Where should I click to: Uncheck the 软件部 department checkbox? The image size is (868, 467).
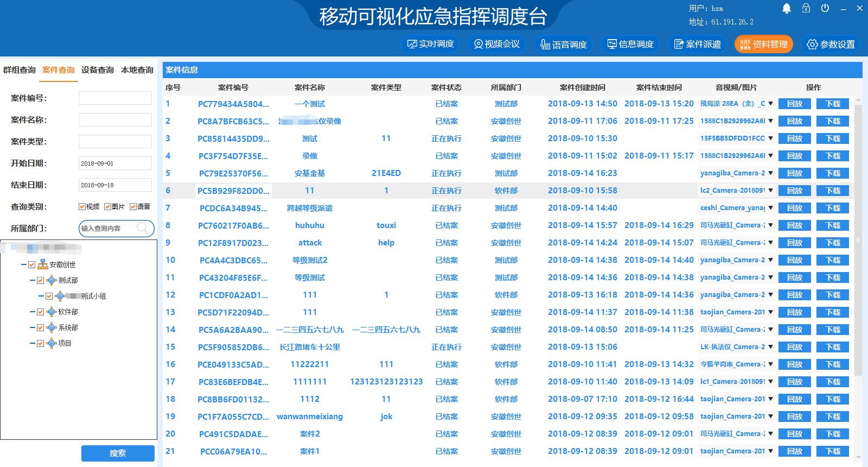point(40,312)
